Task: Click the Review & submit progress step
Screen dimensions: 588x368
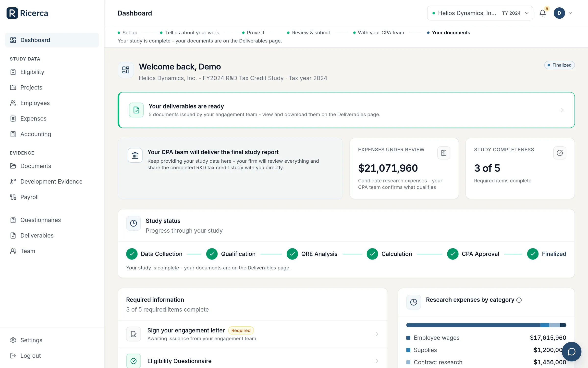Action: [308, 33]
